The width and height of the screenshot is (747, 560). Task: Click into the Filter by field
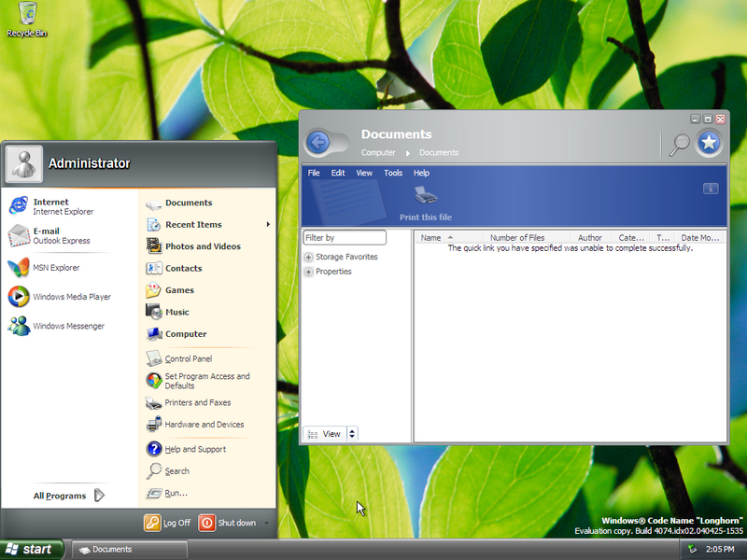(345, 238)
